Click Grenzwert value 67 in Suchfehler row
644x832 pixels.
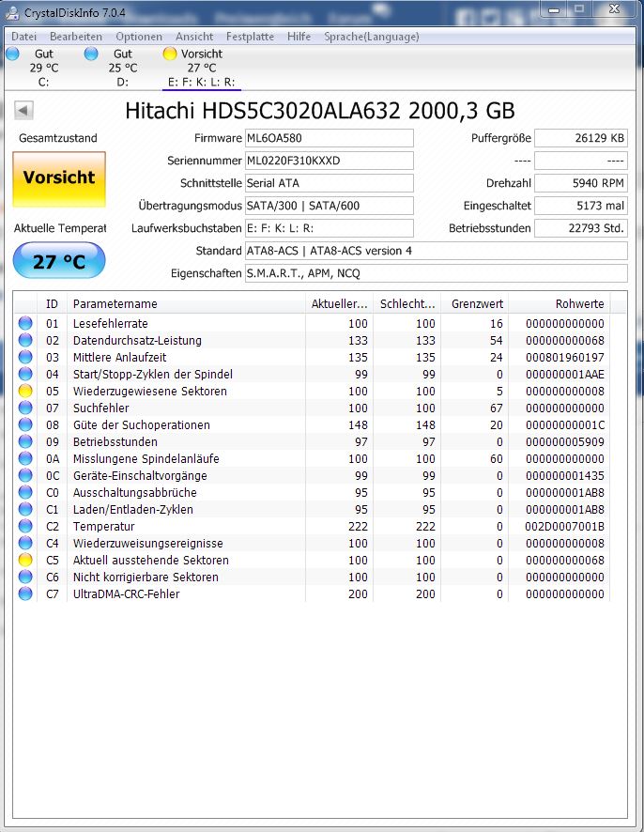tap(496, 408)
